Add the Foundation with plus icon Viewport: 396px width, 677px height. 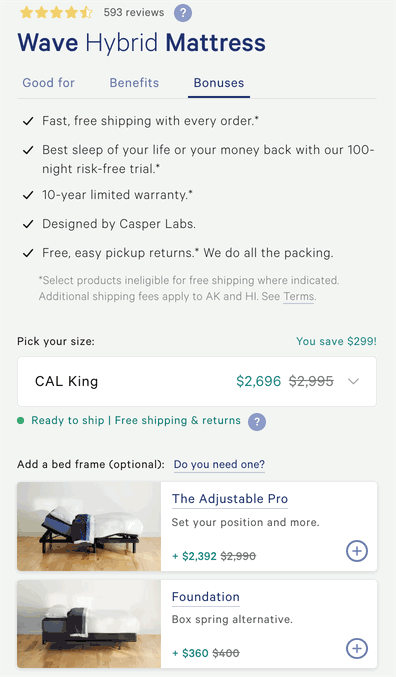pyautogui.click(x=357, y=648)
